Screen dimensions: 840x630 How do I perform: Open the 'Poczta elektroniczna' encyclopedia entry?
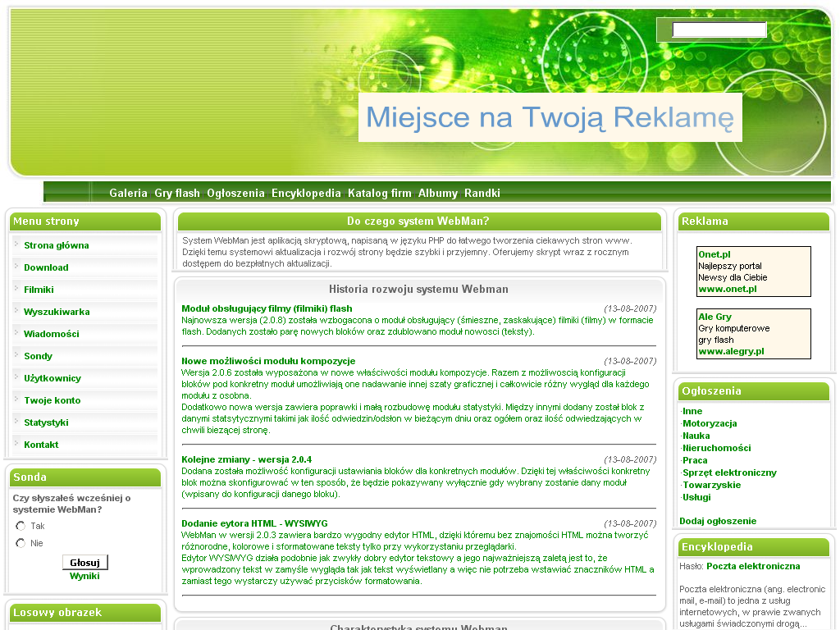[x=753, y=566]
